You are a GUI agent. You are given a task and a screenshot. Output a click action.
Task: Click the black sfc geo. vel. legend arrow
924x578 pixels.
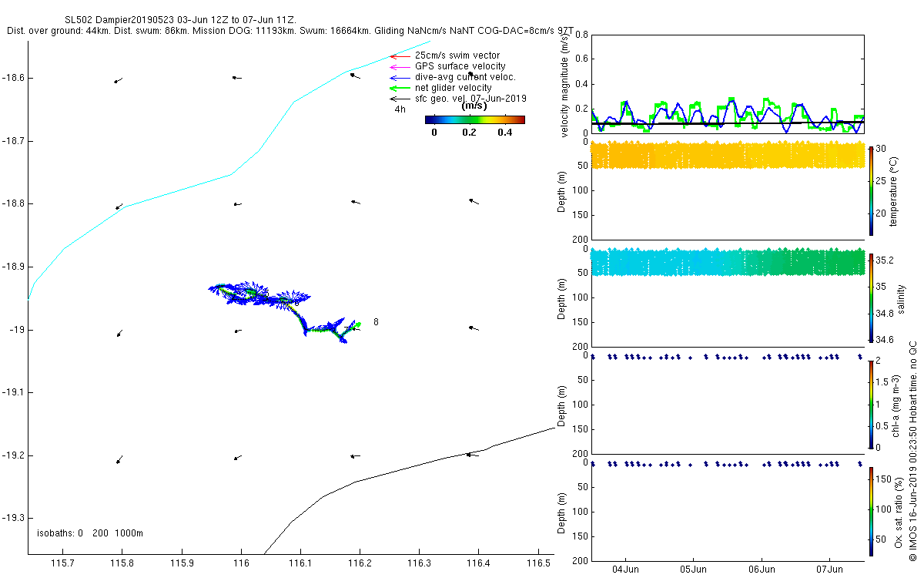pyautogui.click(x=400, y=99)
